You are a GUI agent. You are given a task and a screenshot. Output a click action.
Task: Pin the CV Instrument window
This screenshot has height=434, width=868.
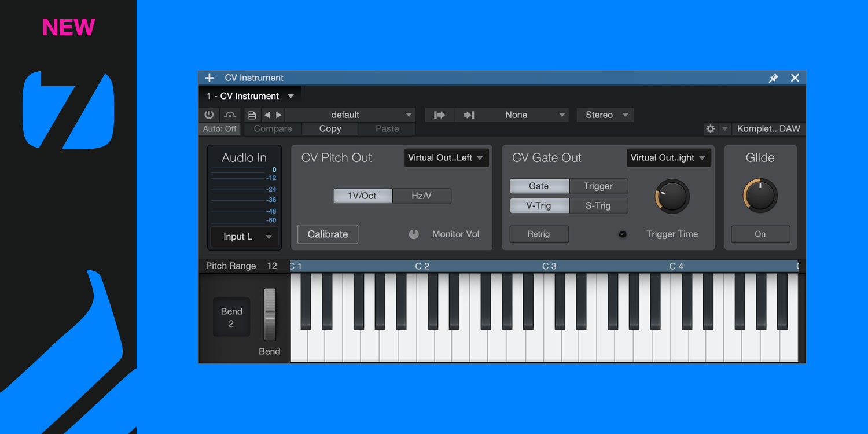[x=773, y=78]
